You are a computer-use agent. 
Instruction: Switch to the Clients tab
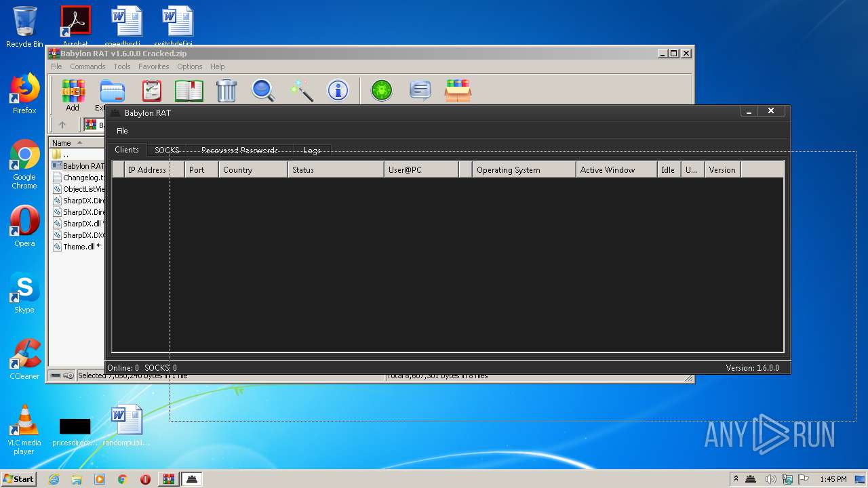point(127,150)
